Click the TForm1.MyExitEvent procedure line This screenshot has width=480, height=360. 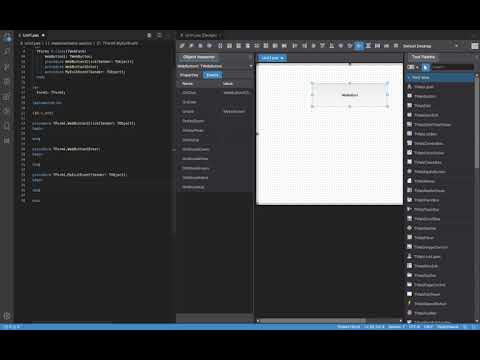80,175
